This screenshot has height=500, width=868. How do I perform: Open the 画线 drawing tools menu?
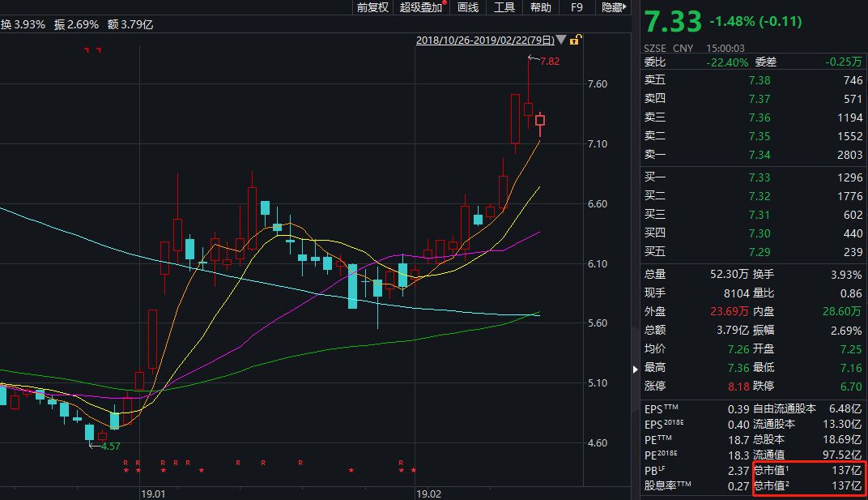pos(468,7)
